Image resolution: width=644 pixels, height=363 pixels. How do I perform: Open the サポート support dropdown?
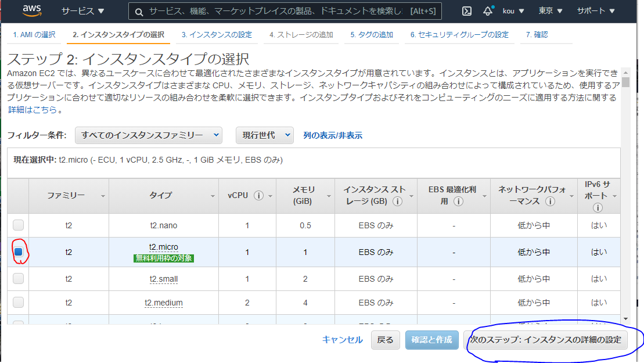(596, 11)
